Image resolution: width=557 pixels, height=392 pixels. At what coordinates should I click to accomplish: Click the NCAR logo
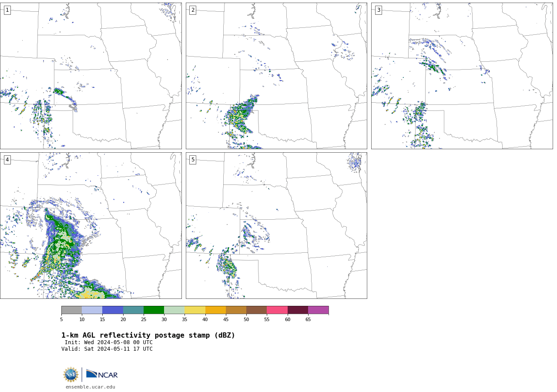[x=102, y=374]
